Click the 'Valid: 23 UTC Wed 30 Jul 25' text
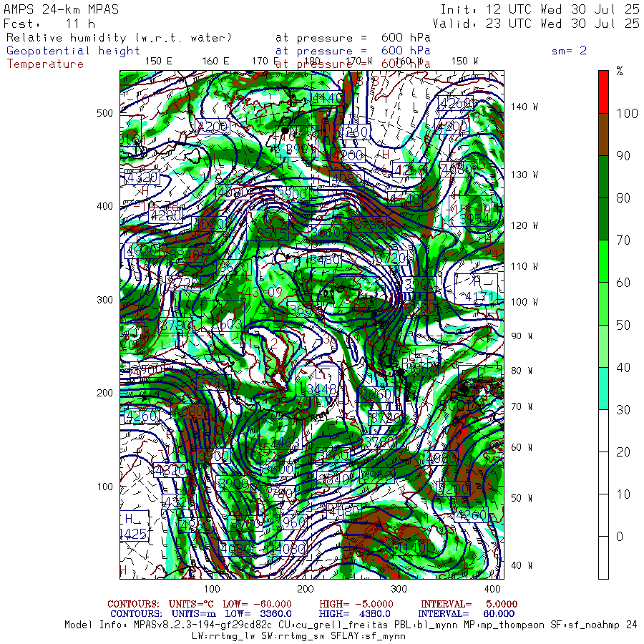Screen dimensions: 644x644 tap(535, 24)
